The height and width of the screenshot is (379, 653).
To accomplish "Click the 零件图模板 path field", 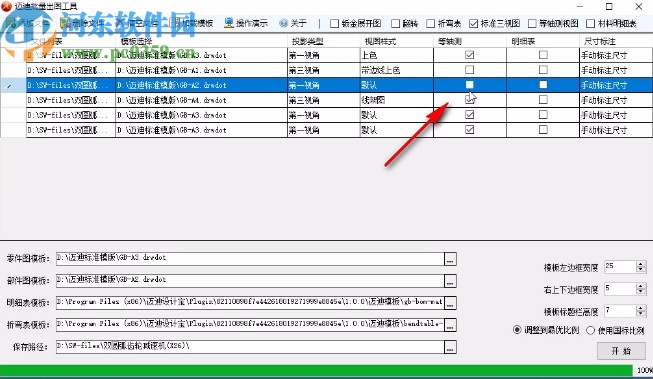I will pos(250,259).
